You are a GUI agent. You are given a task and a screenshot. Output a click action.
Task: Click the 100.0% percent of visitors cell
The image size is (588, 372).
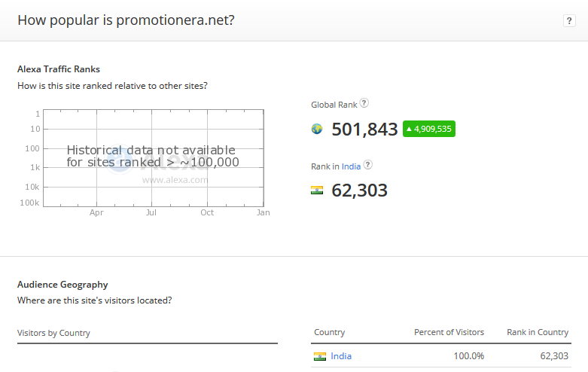tap(469, 356)
